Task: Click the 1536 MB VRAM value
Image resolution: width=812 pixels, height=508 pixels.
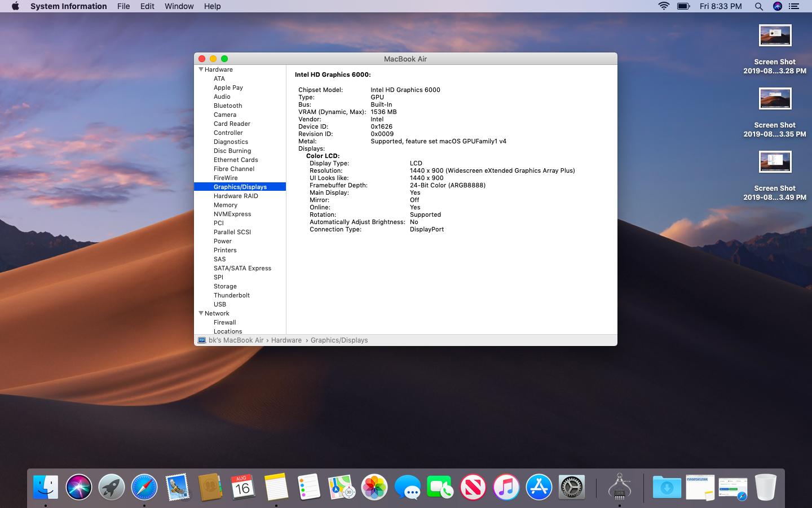Action: click(383, 112)
